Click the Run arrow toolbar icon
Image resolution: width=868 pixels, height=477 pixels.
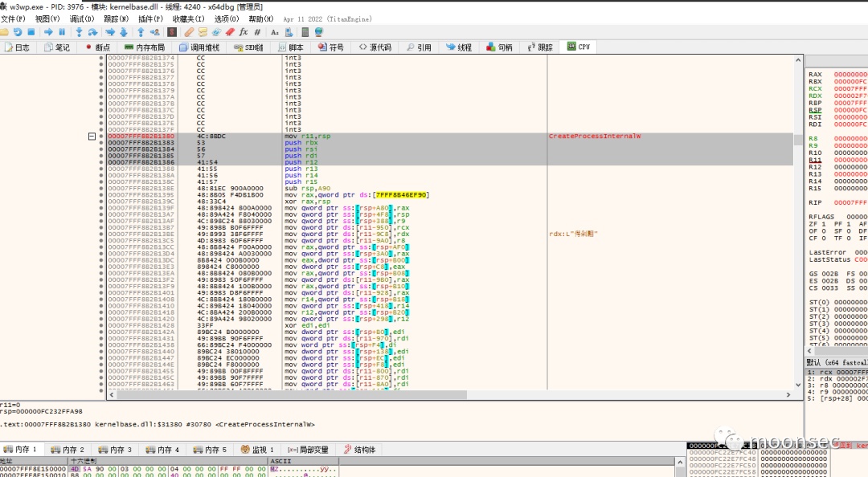click(48, 33)
